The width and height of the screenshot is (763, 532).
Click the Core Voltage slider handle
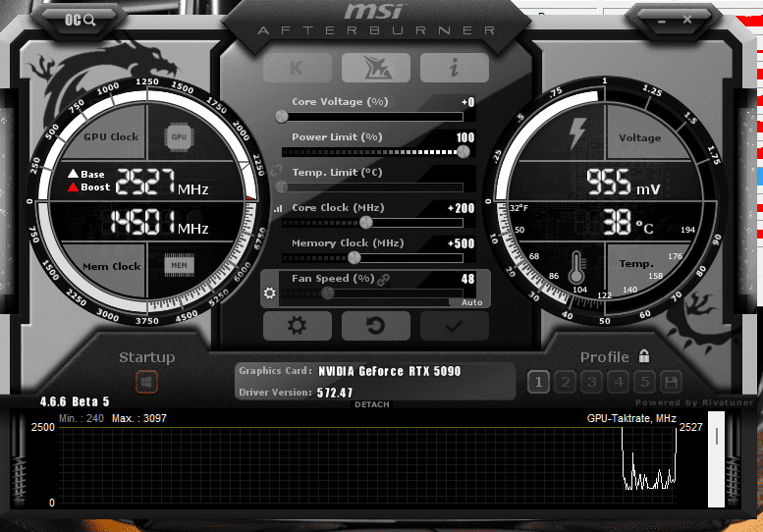(x=282, y=117)
